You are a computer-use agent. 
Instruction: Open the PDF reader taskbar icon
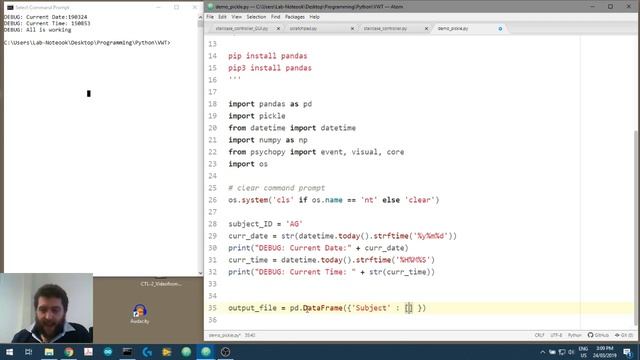coord(88,351)
